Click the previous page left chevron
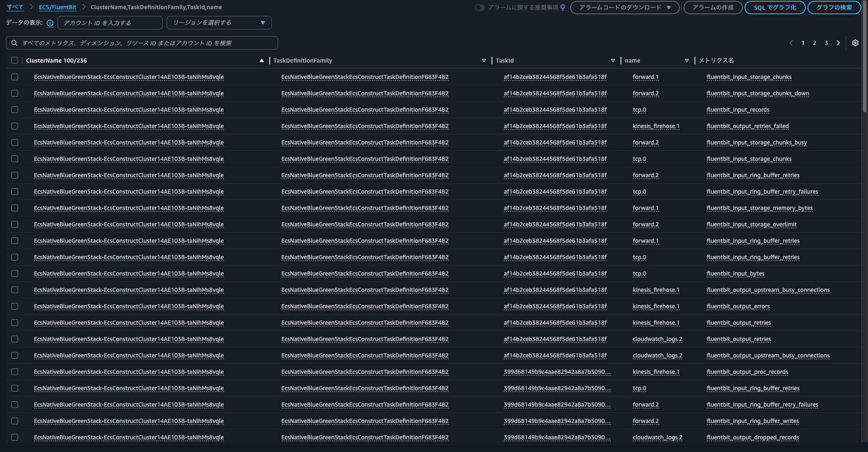Viewport: 868px width, 452px height. coord(790,42)
